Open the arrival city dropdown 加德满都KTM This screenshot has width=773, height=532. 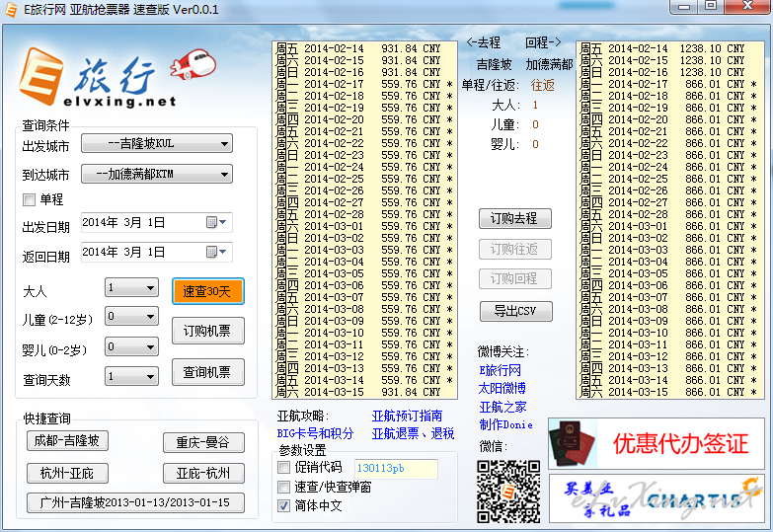pyautogui.click(x=157, y=174)
